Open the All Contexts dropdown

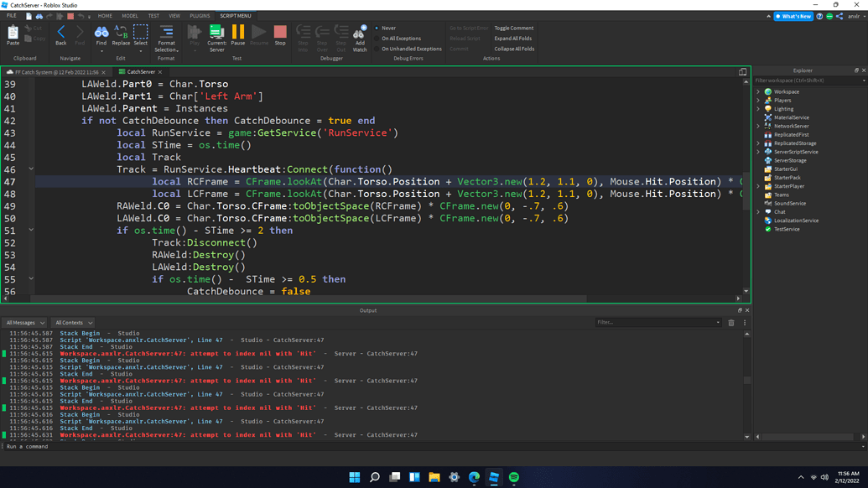pos(72,323)
